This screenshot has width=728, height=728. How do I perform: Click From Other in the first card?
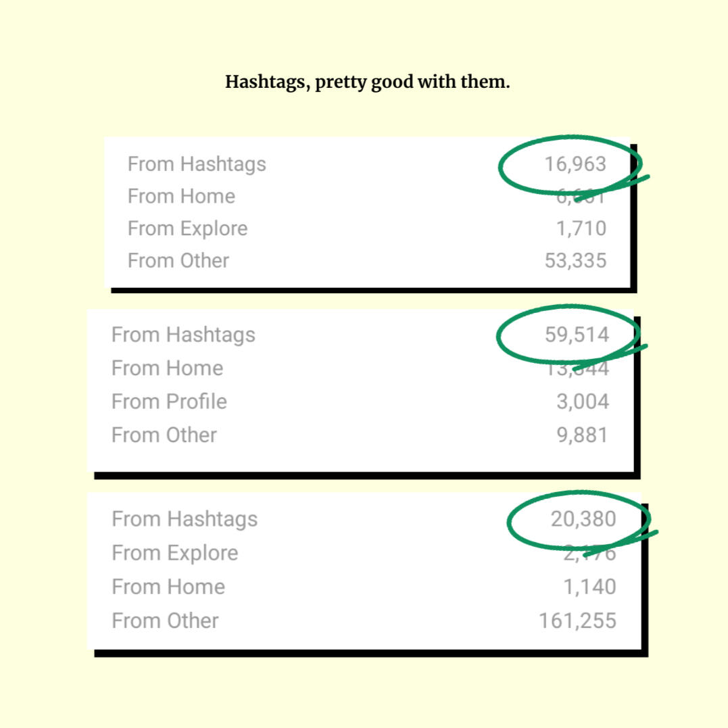pos(178,260)
